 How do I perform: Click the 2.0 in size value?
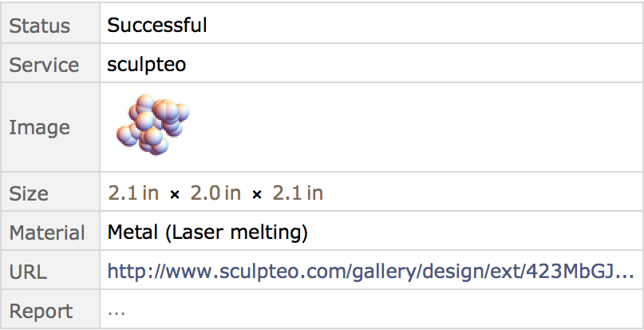click(215, 193)
